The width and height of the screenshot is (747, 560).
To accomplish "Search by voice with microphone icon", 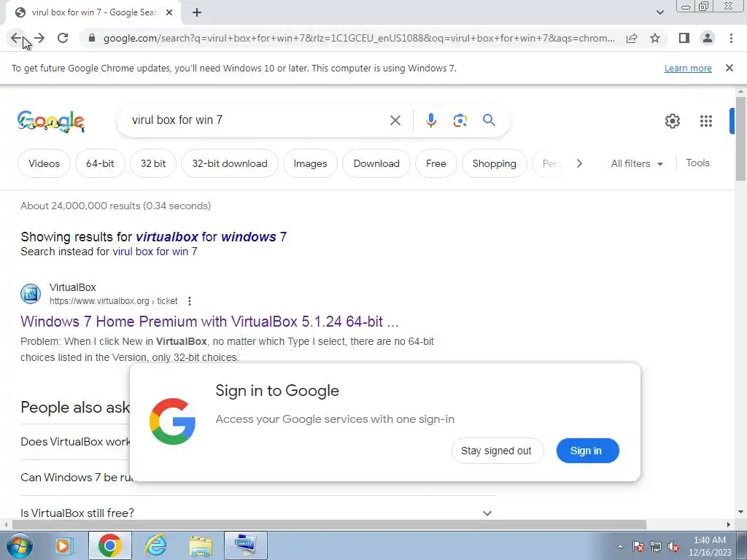I will [430, 120].
